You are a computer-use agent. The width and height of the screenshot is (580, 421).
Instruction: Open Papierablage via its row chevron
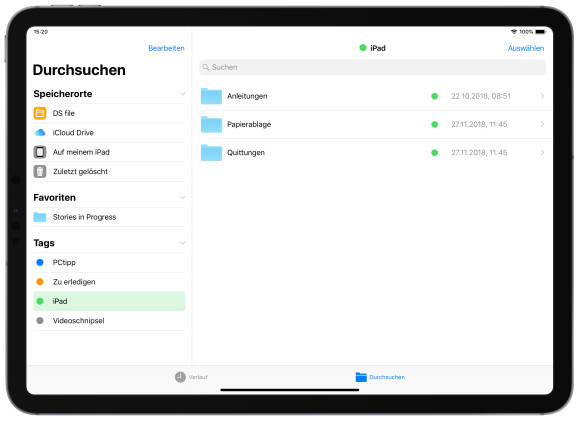542,124
